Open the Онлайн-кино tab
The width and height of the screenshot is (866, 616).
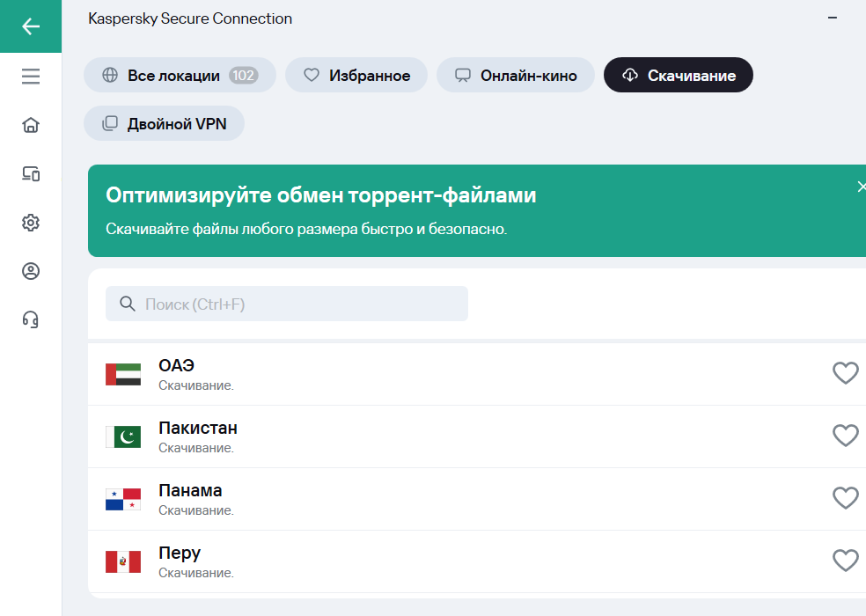click(x=516, y=75)
